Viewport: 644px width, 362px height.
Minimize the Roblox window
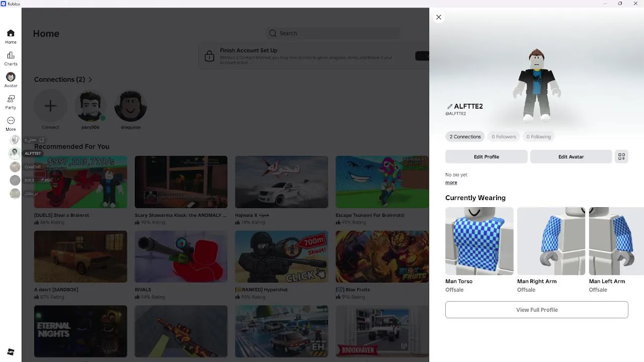605,4
